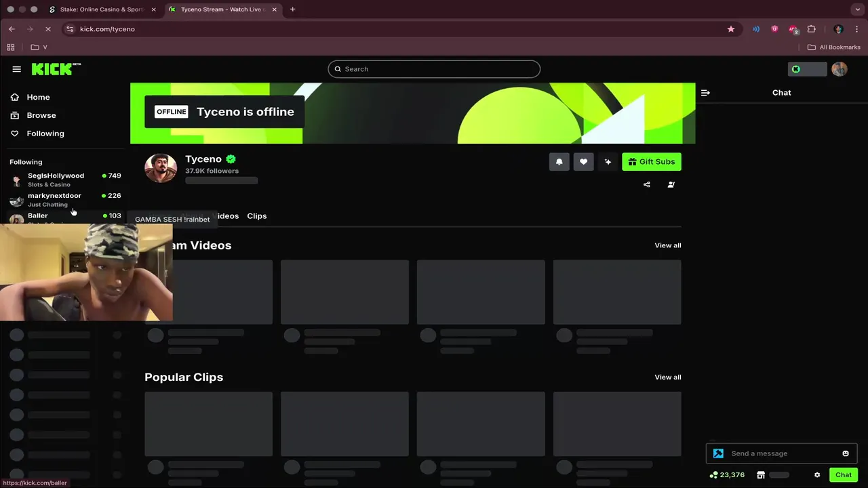
Task: Open the browser Extensions puzzle menu
Action: pos(811,29)
